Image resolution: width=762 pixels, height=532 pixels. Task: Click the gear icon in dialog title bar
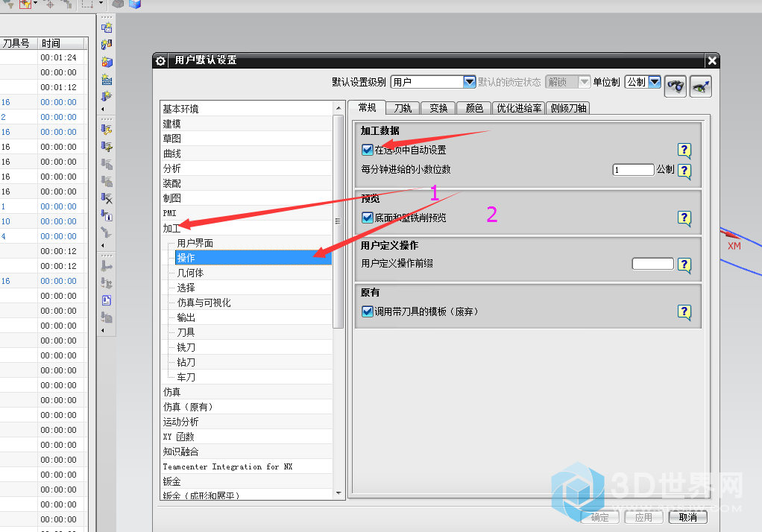tap(161, 61)
